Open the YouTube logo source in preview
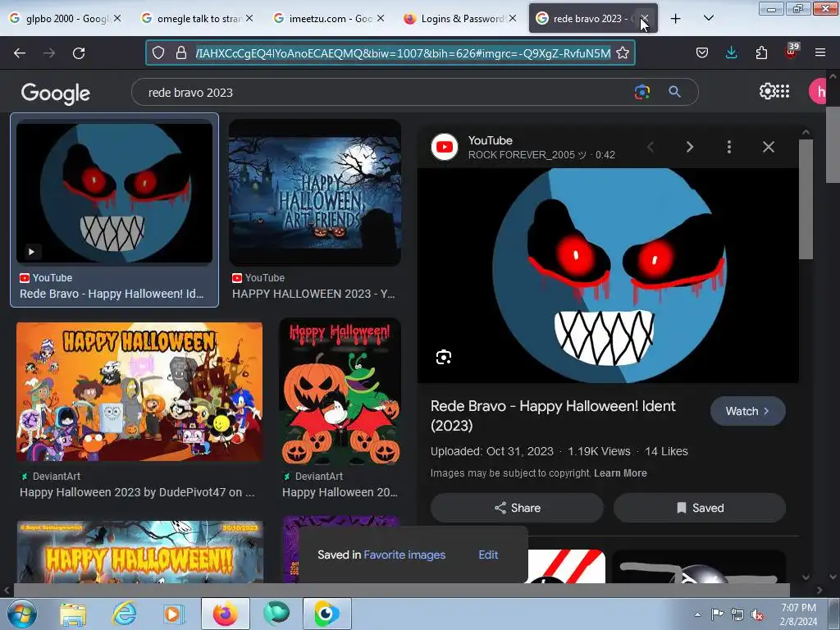 [x=445, y=147]
